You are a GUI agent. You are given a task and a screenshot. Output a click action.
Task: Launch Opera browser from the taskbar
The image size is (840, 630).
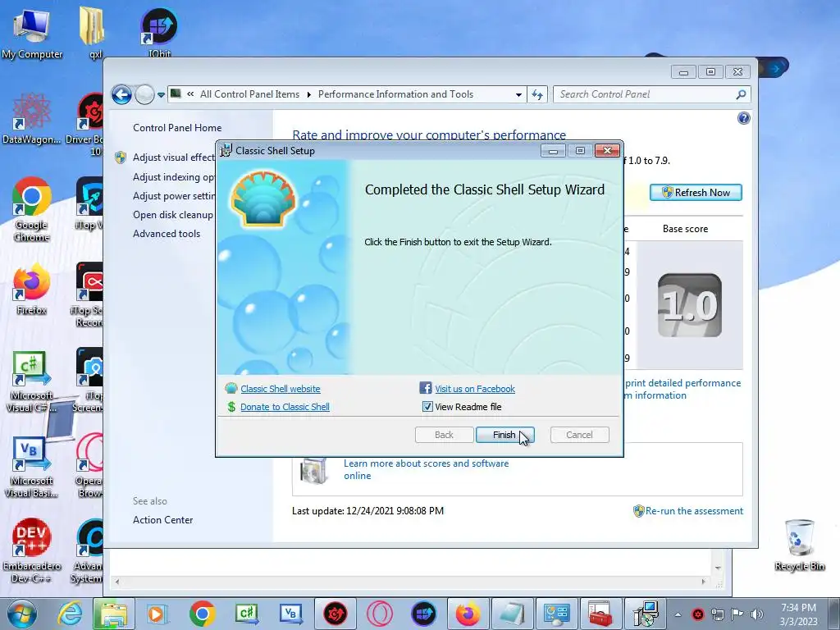pos(379,614)
